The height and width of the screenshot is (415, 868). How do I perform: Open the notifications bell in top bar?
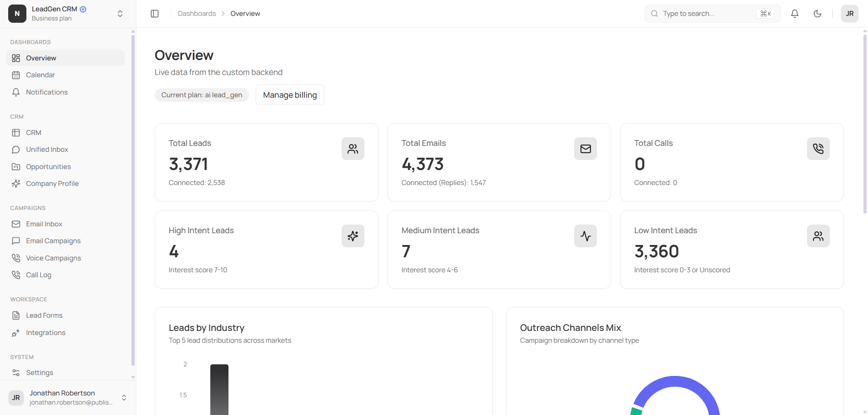pyautogui.click(x=795, y=14)
